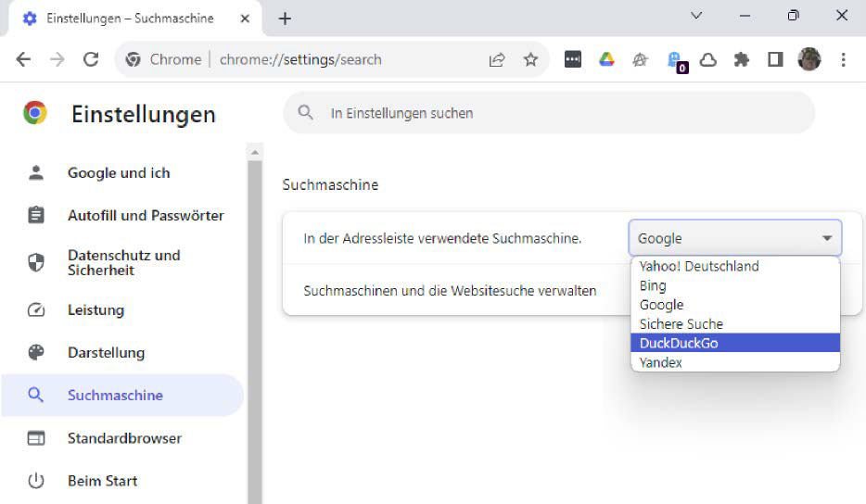
Task: Choose Bing from the search engine list
Action: (735, 285)
